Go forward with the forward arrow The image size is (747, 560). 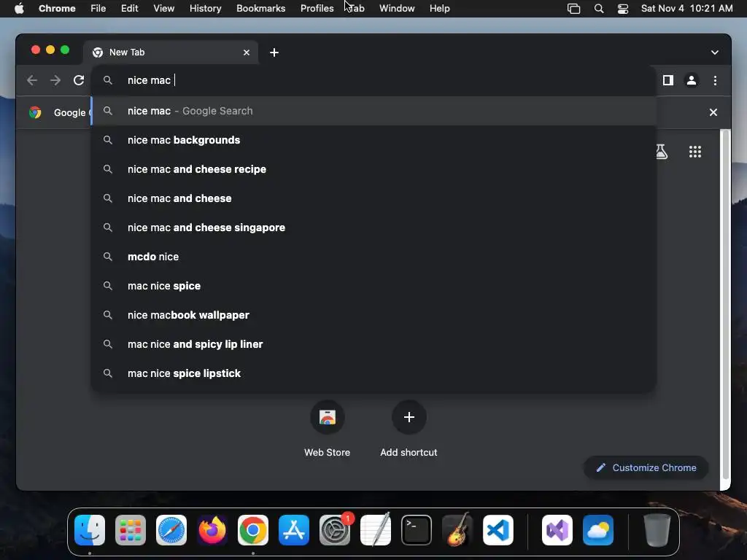55,80
